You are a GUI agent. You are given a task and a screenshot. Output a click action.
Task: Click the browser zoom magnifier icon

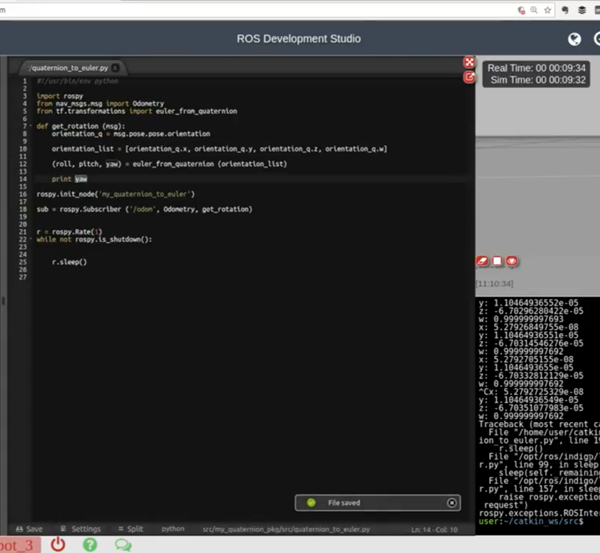coord(534,10)
